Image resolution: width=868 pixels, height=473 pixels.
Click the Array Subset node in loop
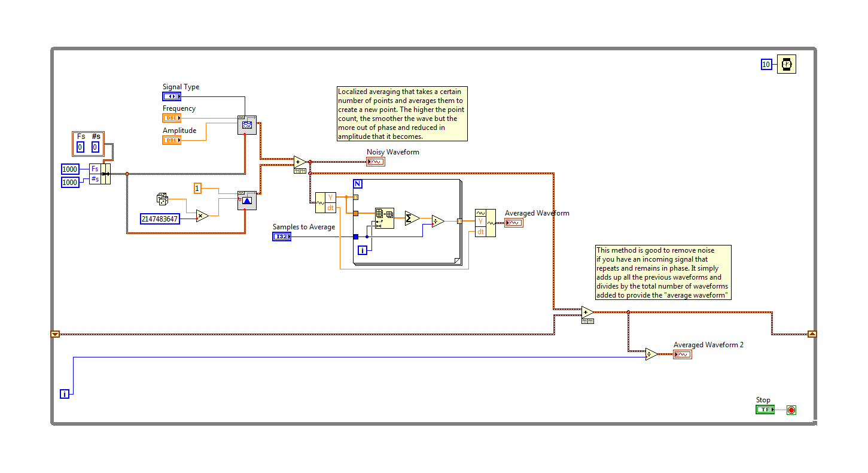[385, 218]
